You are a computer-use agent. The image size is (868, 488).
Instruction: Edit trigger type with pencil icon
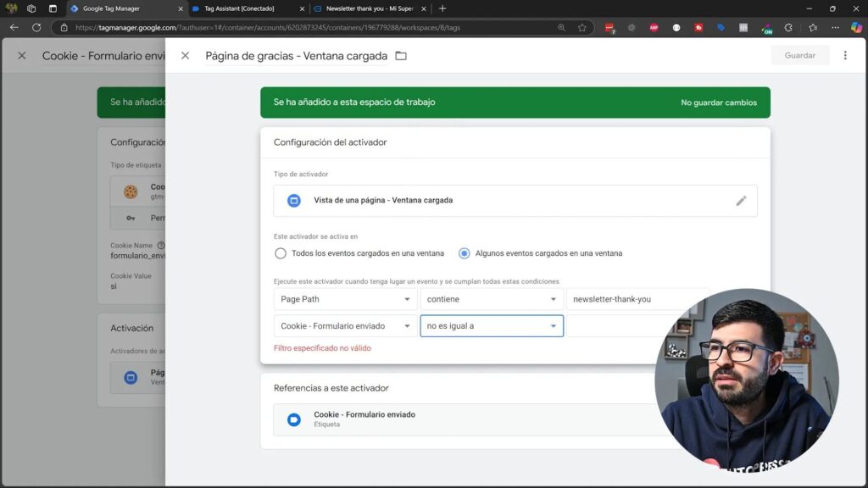pyautogui.click(x=741, y=200)
